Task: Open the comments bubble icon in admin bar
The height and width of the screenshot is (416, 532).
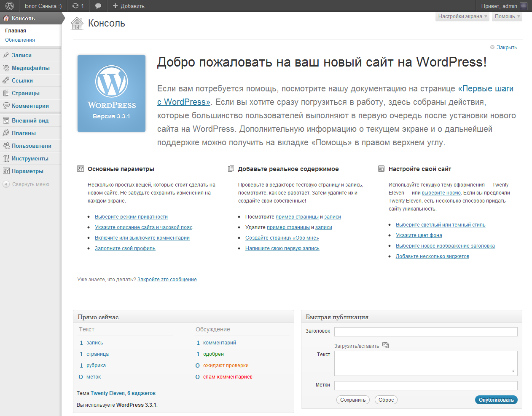Action: point(98,6)
